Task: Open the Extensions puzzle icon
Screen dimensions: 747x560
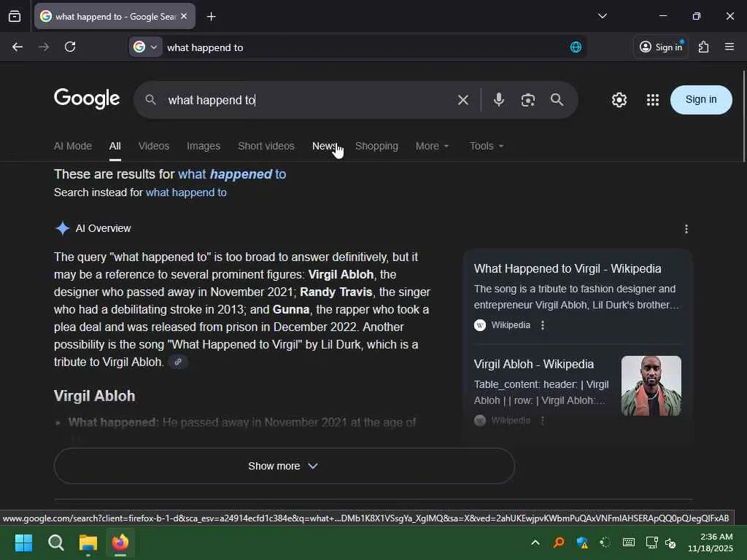Action: (x=703, y=47)
